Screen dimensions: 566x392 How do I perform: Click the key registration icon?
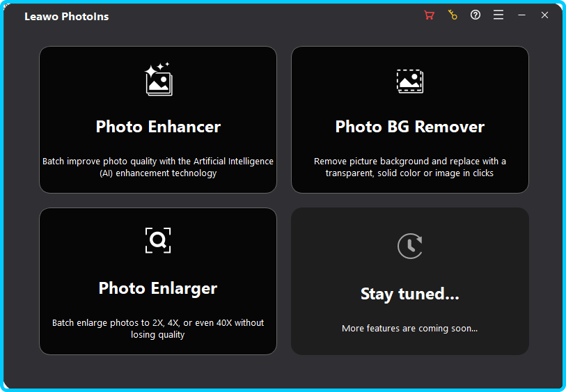coord(453,15)
